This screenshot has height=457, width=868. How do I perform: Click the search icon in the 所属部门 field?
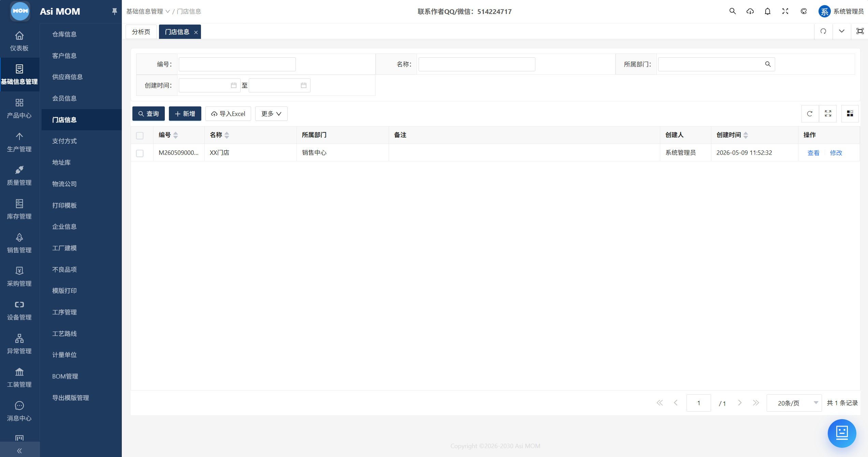(x=768, y=64)
